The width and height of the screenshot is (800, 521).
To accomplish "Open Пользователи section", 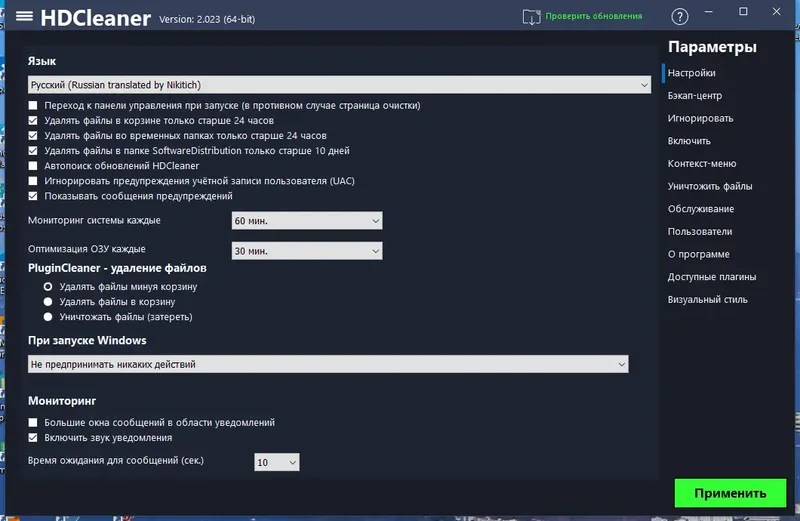I will pyautogui.click(x=699, y=232).
